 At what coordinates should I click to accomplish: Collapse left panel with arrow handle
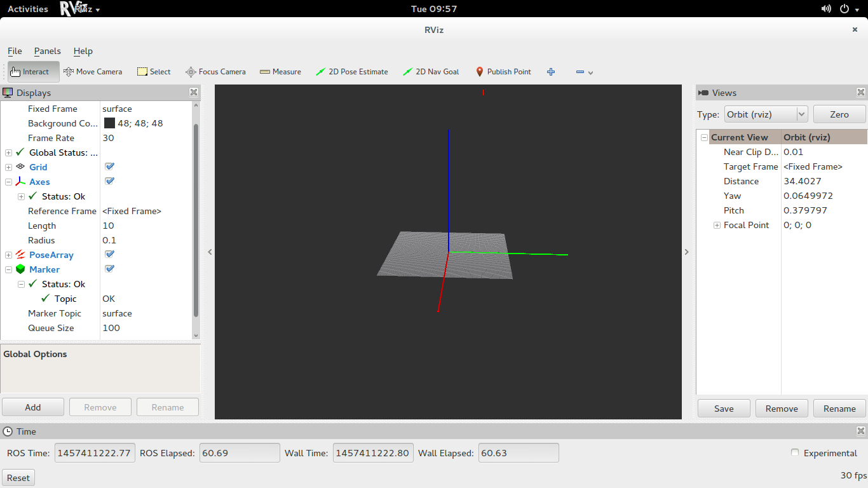click(210, 252)
